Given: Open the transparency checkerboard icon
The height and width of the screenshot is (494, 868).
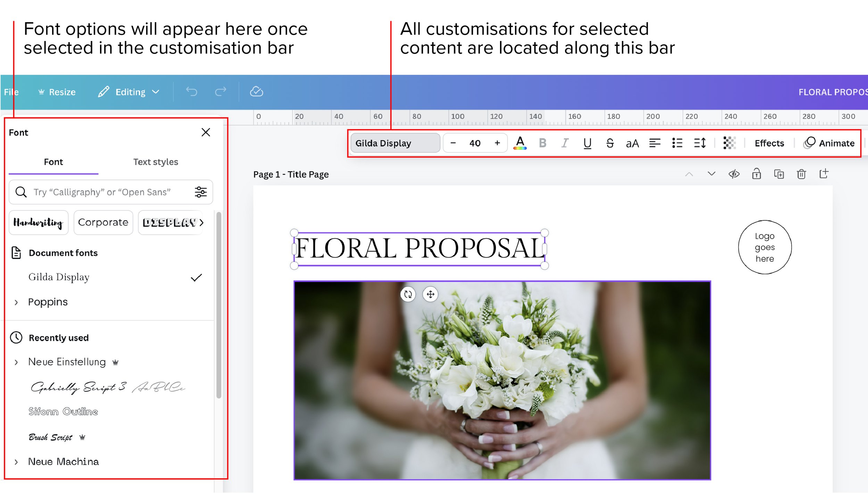Looking at the screenshot, I should click(x=729, y=143).
